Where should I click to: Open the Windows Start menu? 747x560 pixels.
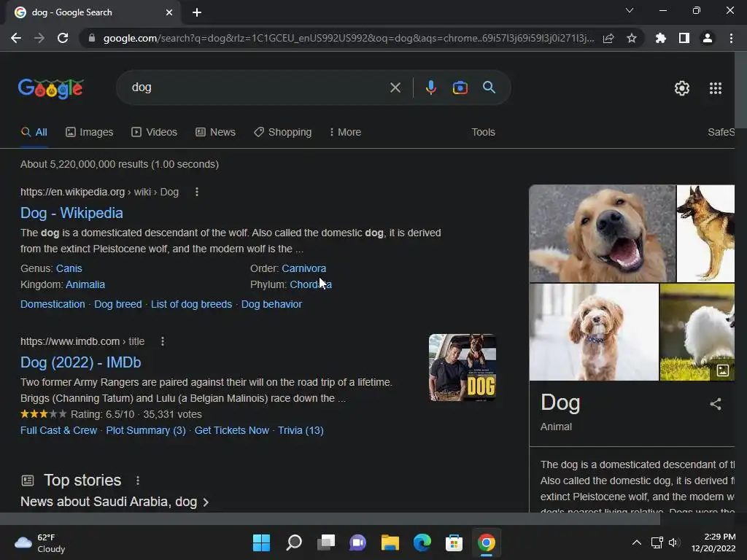[261, 542]
